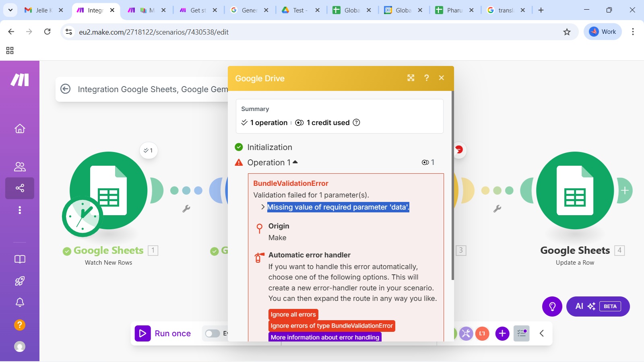Reload the current page
The height and width of the screenshot is (362, 644).
click(47, 32)
